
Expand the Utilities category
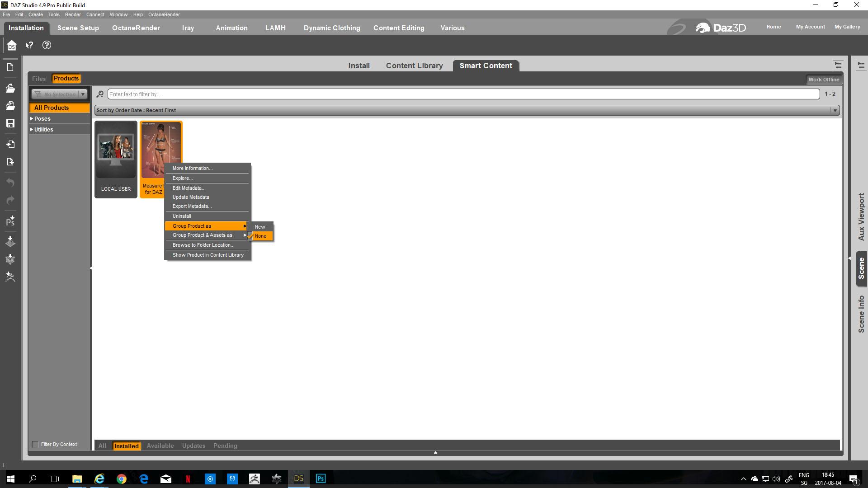[x=32, y=130]
